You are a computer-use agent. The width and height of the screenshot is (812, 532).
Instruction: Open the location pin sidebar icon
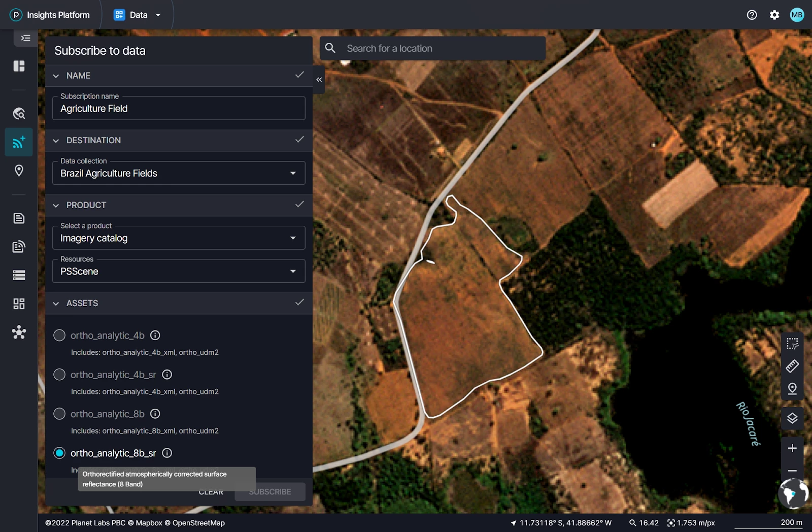point(19,171)
